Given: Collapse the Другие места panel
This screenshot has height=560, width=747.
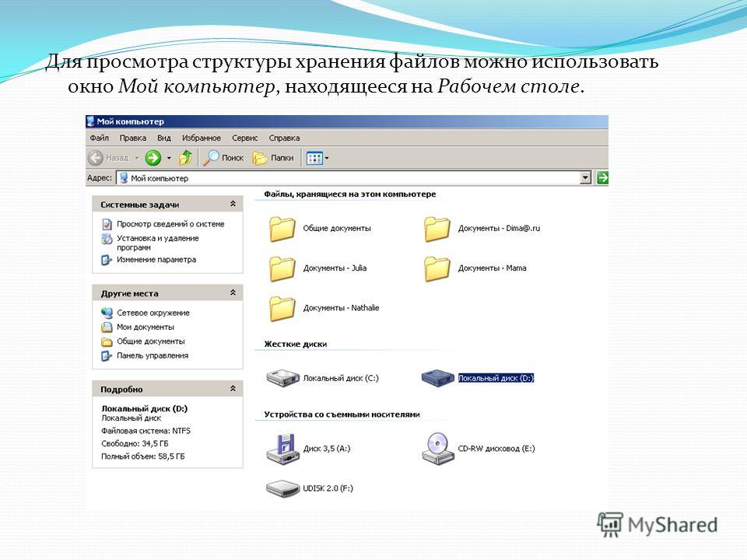Looking at the screenshot, I should tap(233, 292).
